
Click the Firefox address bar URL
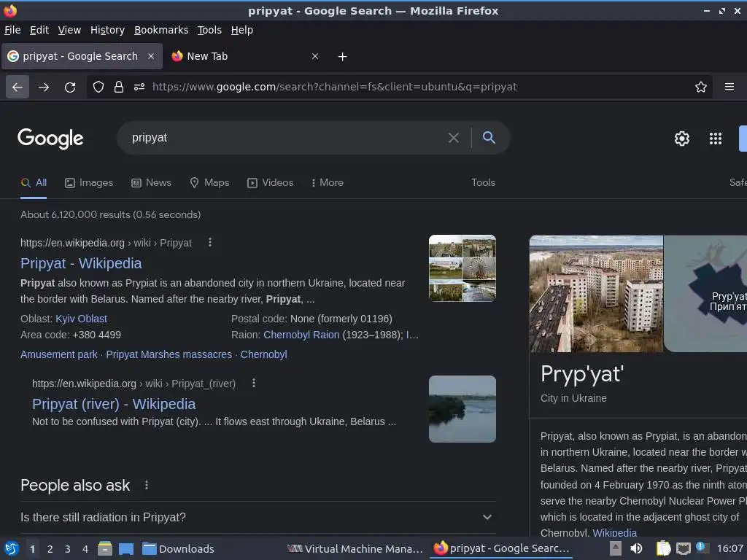(334, 87)
